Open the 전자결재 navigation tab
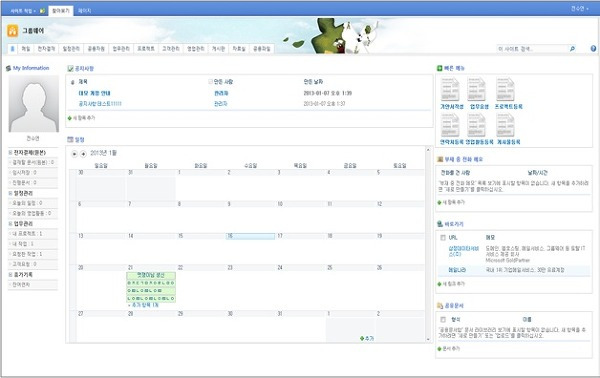 [x=46, y=49]
